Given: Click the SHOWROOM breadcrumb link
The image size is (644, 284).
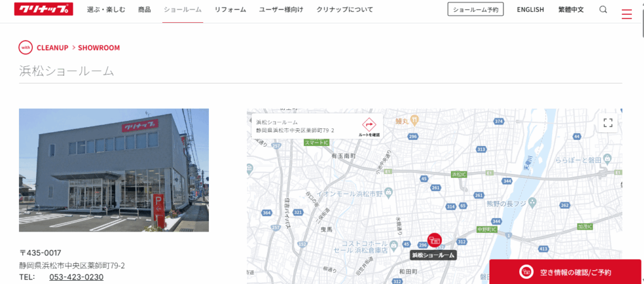Looking at the screenshot, I should pos(99,47).
